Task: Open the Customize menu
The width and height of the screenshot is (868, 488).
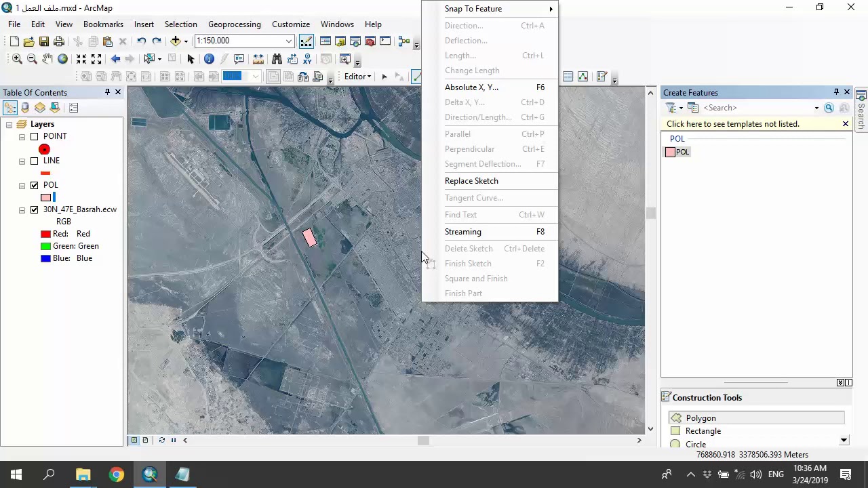Action: pyautogui.click(x=291, y=24)
